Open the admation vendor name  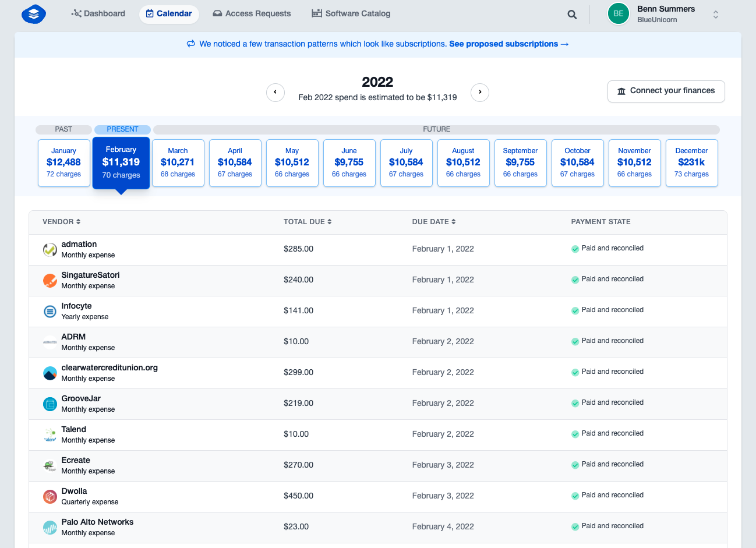(79, 244)
